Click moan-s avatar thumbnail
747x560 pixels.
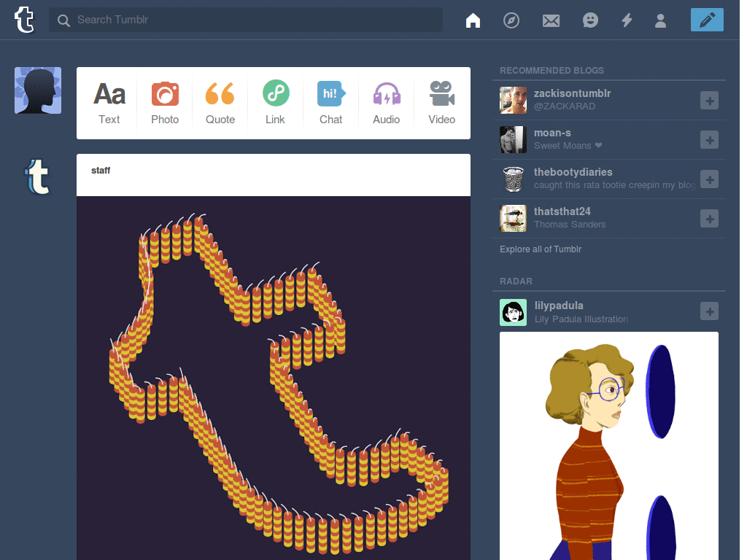point(513,139)
